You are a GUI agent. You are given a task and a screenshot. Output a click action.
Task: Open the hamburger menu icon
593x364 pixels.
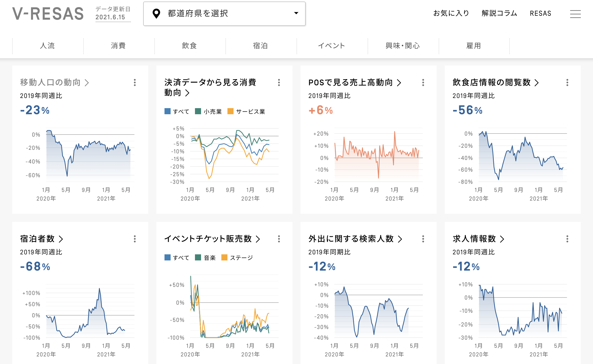point(575,14)
